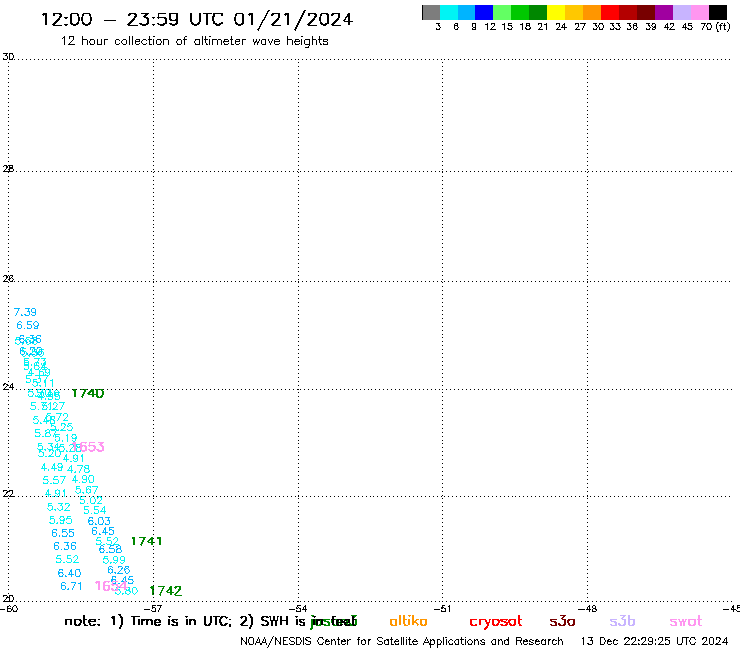
Task: Click the wave height value 5.99
Action: pyautogui.click(x=114, y=560)
